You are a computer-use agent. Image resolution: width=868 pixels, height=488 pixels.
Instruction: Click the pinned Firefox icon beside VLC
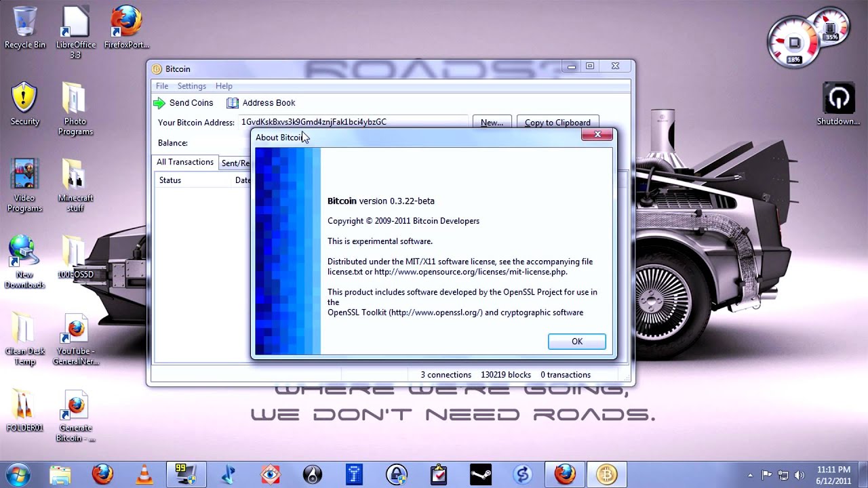[x=102, y=474]
